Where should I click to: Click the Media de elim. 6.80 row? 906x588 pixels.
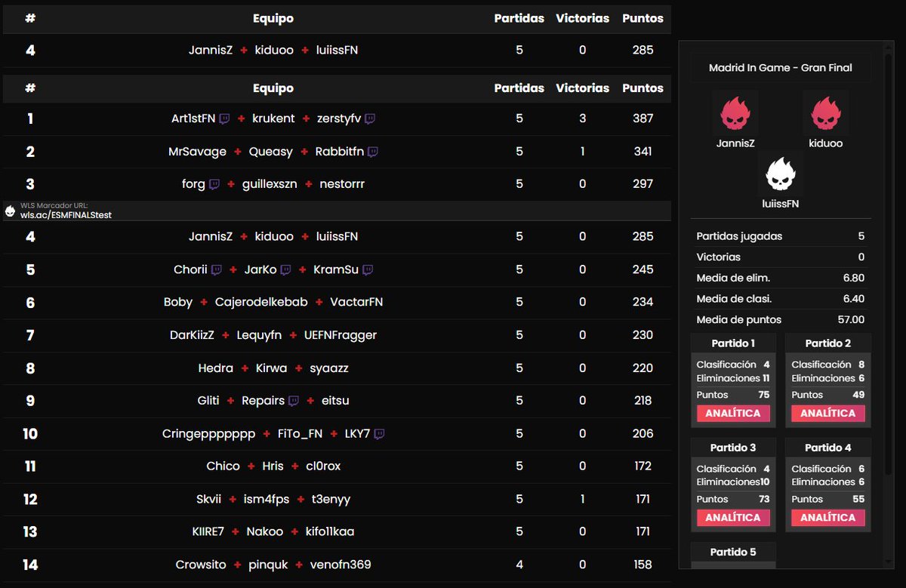[781, 279]
